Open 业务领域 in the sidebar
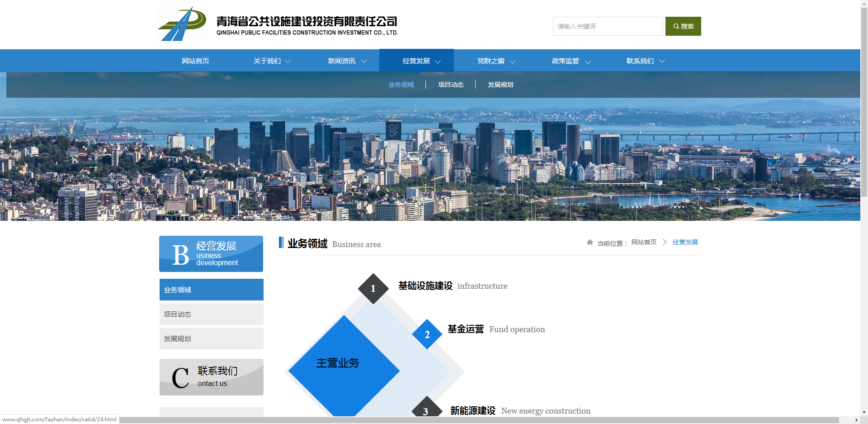This screenshot has height=424, width=868. pyautogui.click(x=212, y=290)
